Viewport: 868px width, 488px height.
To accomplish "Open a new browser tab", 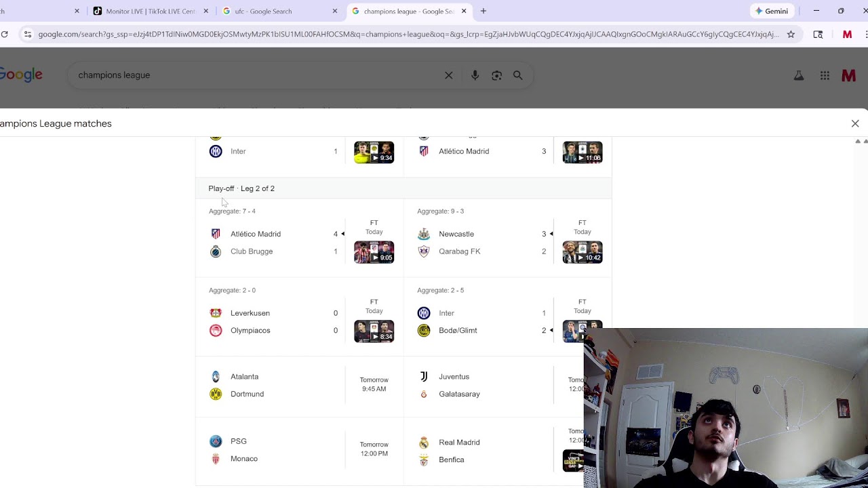I will coord(484,11).
